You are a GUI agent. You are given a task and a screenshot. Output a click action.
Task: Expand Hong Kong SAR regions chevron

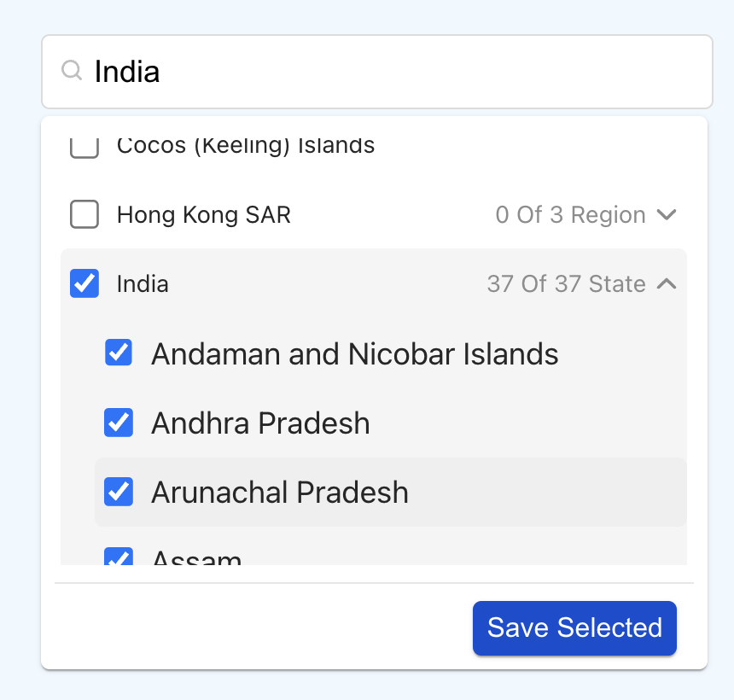tap(667, 215)
